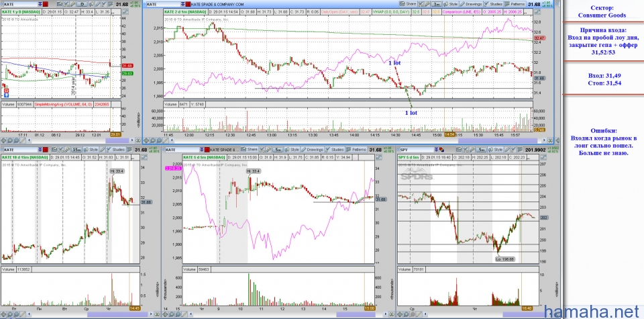This screenshot has height=319, width=644.
Task: Click the D timeframe button in the daily chart
Action: pyautogui.click(x=82, y=4)
